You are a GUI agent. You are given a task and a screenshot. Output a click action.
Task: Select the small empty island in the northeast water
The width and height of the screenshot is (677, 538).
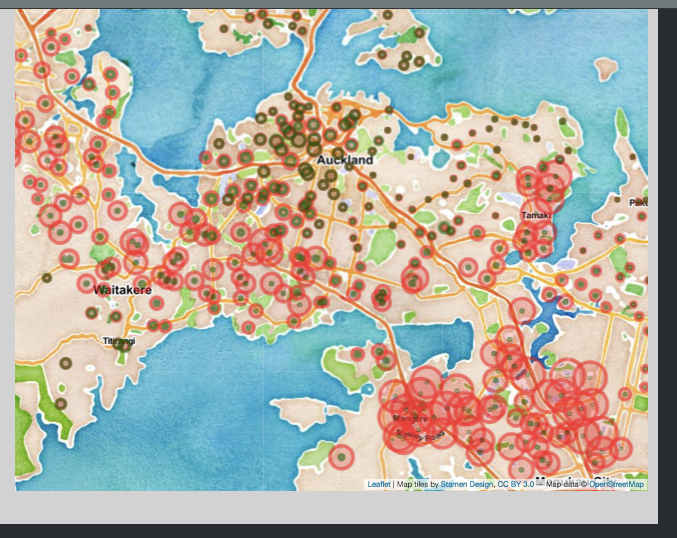point(607,67)
